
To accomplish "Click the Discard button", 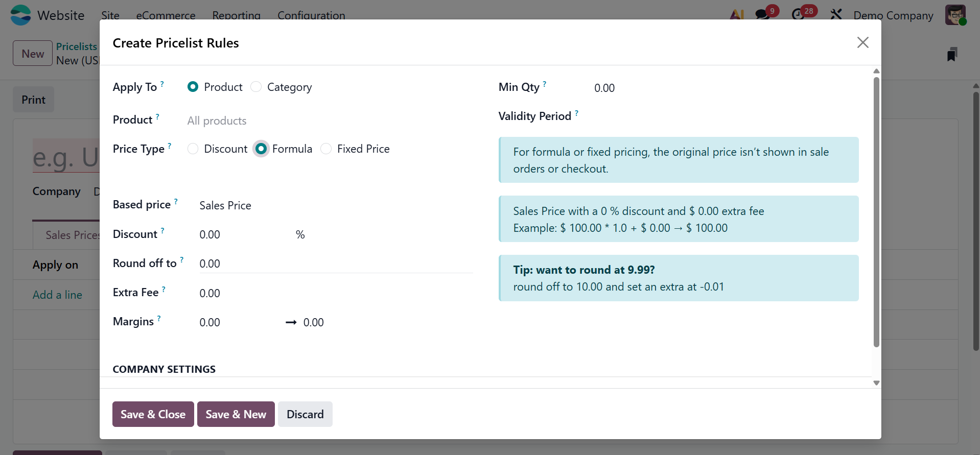I will tap(305, 414).
